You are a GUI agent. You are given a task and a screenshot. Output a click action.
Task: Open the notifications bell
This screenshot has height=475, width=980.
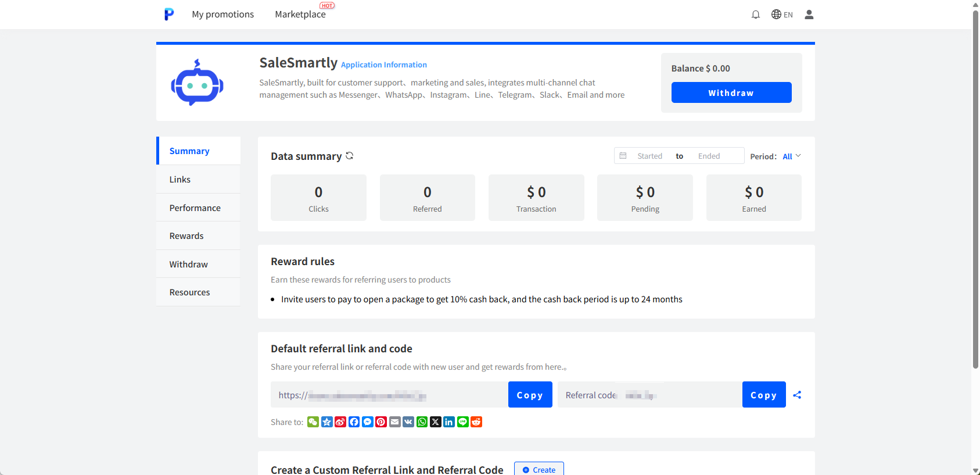coord(756,15)
